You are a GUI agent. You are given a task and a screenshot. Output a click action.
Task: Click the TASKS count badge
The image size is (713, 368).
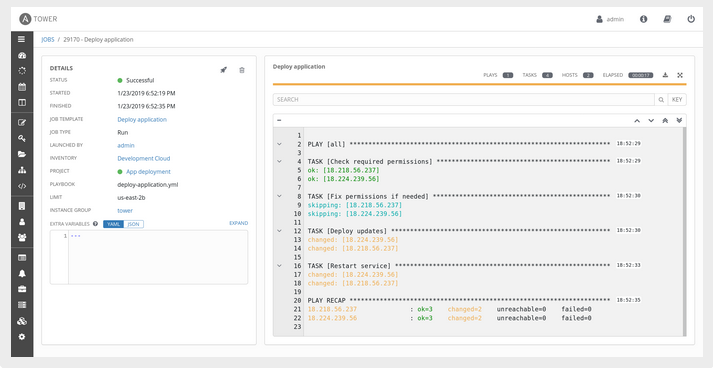click(x=547, y=76)
